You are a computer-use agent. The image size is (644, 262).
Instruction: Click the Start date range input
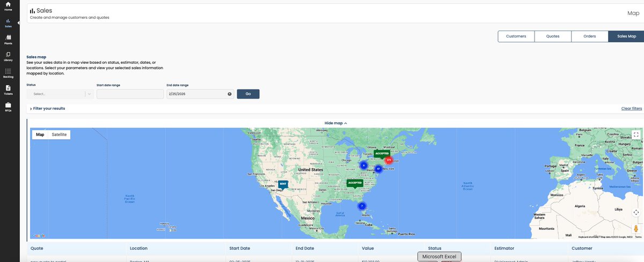pyautogui.click(x=130, y=94)
